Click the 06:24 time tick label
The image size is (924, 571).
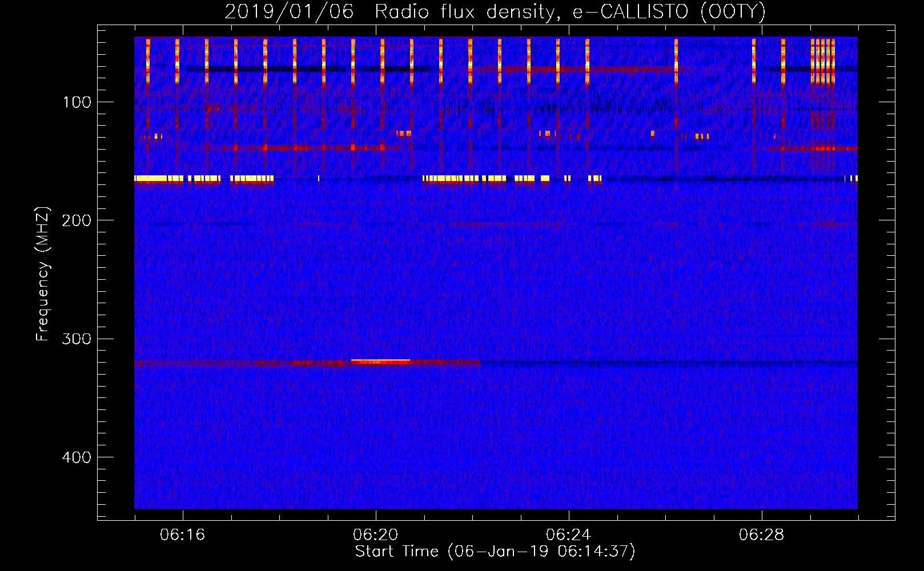pos(569,535)
